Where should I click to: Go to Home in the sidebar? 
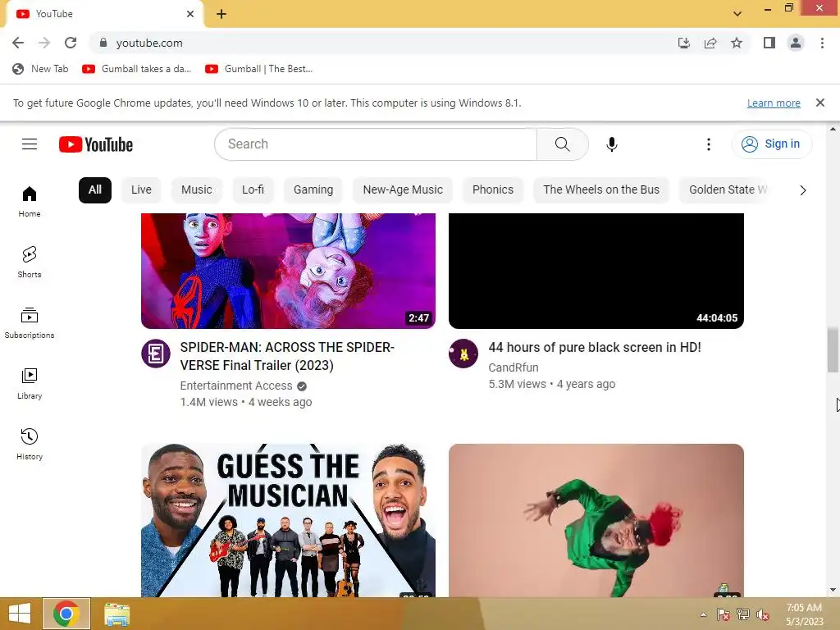tap(30, 202)
